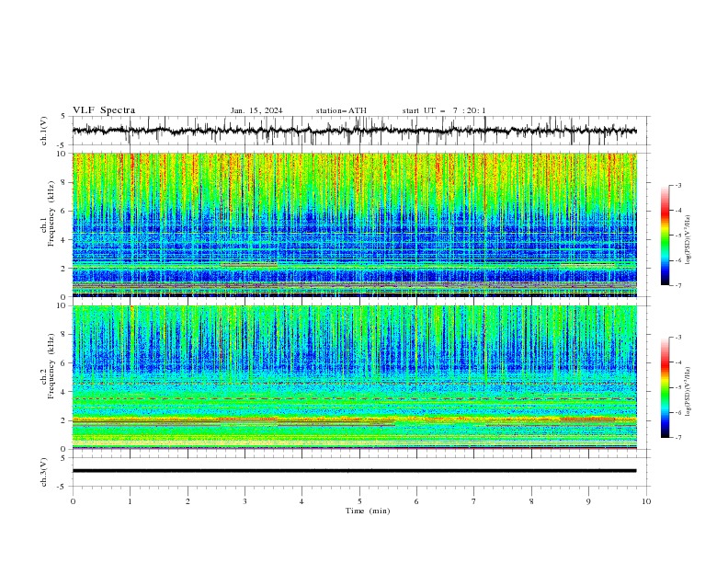
Task: Click the "Time (min)" axis label
Action: [x=368, y=511]
